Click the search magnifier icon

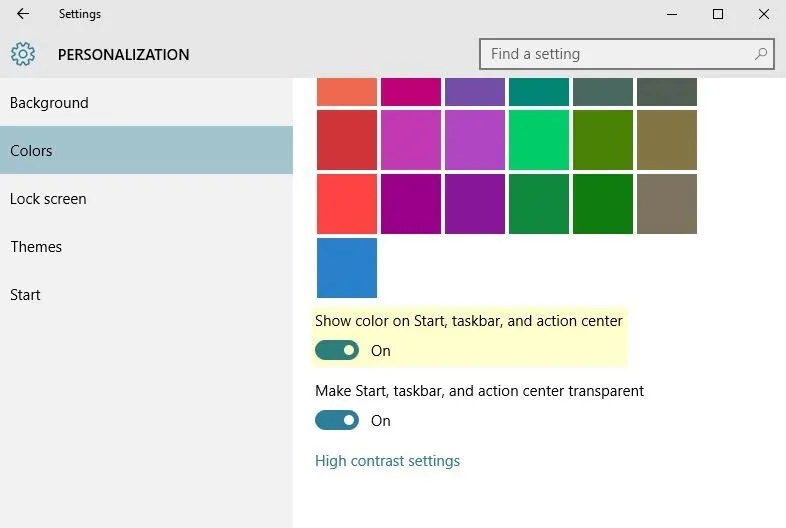point(761,54)
